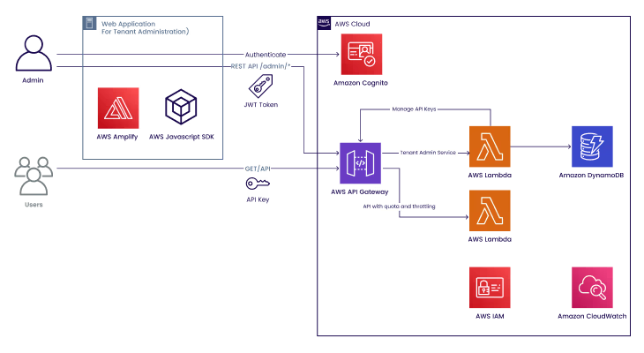Click the JWT Token tag icon

pyautogui.click(x=261, y=86)
